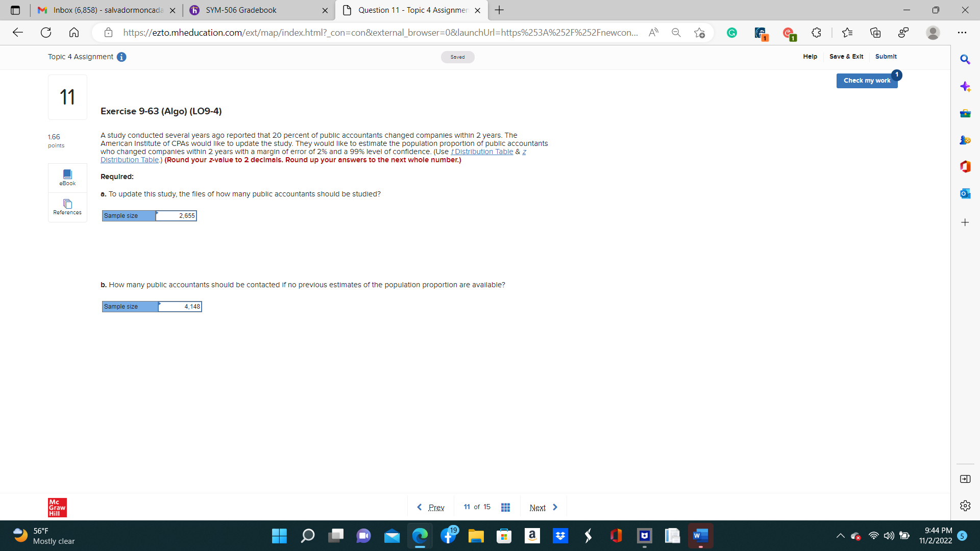The height and width of the screenshot is (551, 980).
Task: Click the Read aloud icon in address bar
Action: coord(653,33)
